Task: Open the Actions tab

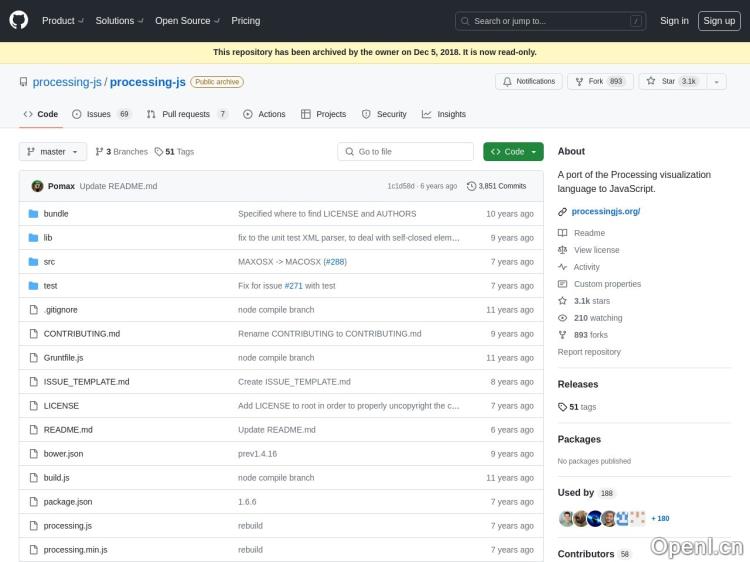Action: (x=264, y=114)
